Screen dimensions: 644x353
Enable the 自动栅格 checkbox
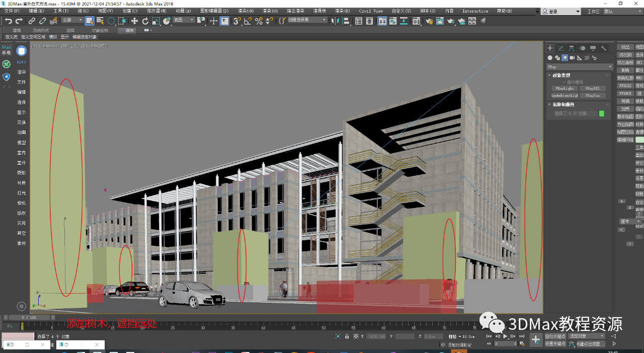[565, 82]
